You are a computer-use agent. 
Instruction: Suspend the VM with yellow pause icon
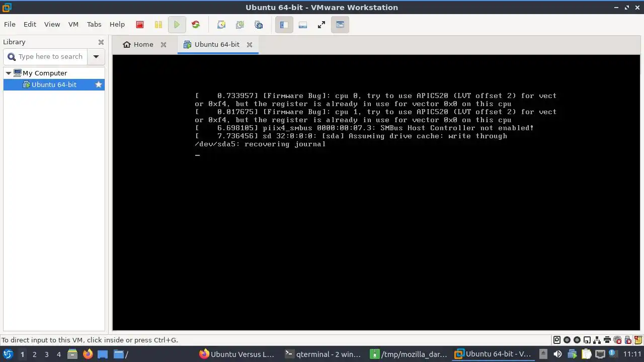(158, 25)
